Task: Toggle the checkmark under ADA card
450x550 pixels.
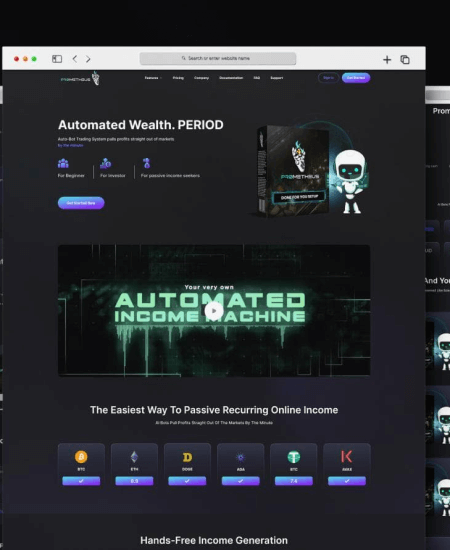Action: click(x=241, y=481)
